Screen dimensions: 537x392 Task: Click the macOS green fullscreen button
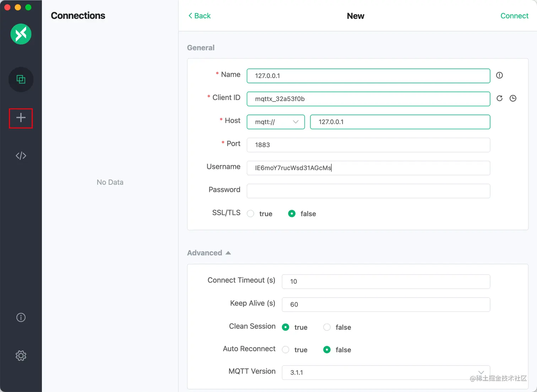tap(28, 7)
